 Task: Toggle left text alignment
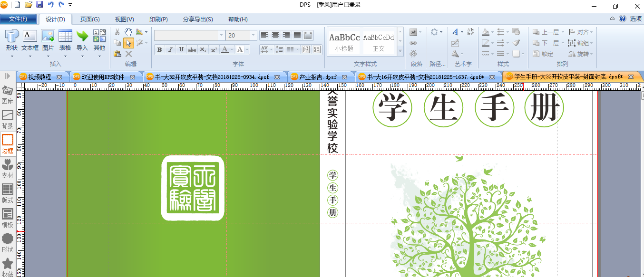[x=264, y=35]
